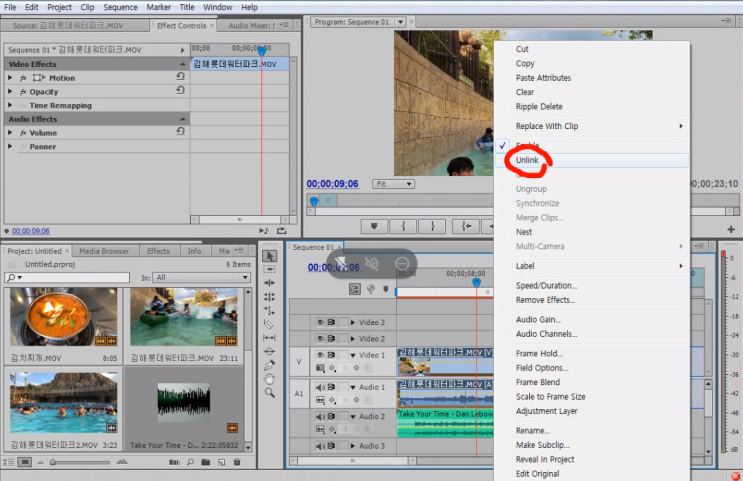Select the Zoom tool magnifier

tap(269, 393)
